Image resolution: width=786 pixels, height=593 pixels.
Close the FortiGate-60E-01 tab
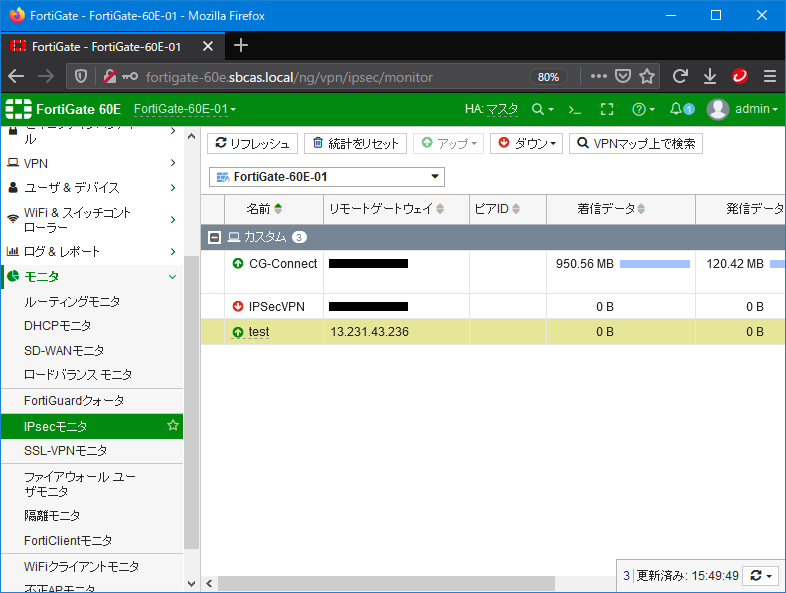coord(208,47)
